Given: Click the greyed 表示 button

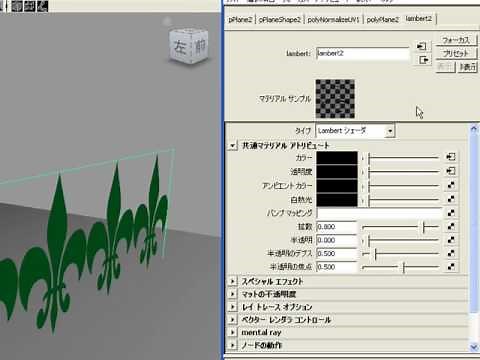Looking at the screenshot, I should click(x=445, y=67).
